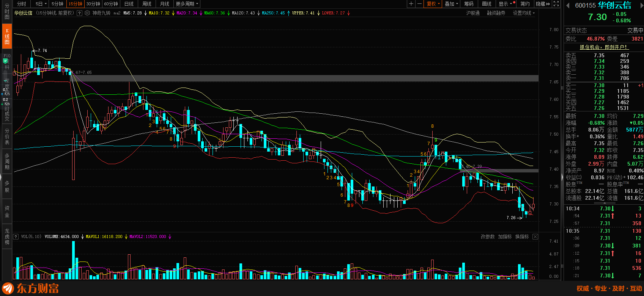This screenshot has width=644, height=296.
Task: Open the 分时 intraday tab
Action: [22, 4]
